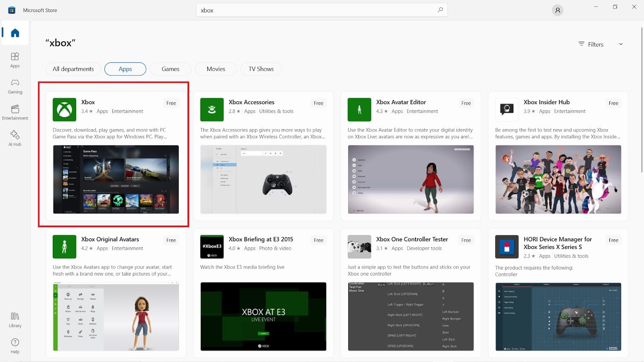Screen dimensions: 644x362
Task: Click the Xbox app green logo icon
Action: (64, 109)
